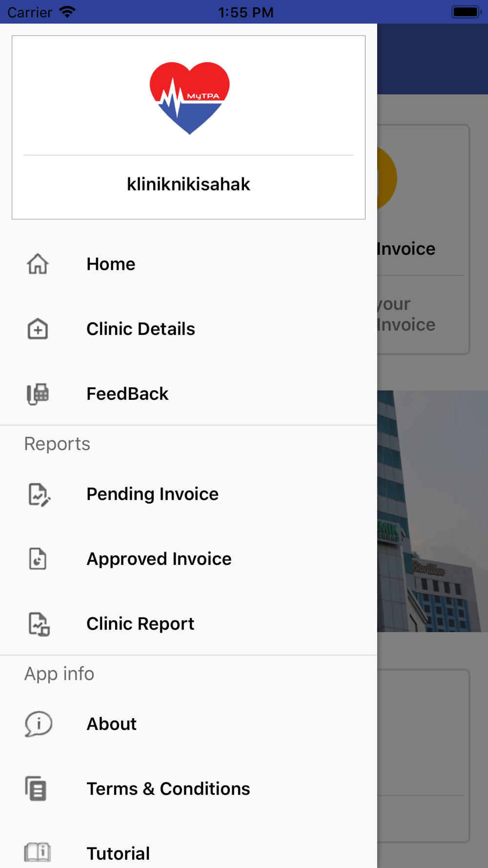Open the Home menu item
The height and width of the screenshot is (868, 488).
click(x=188, y=264)
